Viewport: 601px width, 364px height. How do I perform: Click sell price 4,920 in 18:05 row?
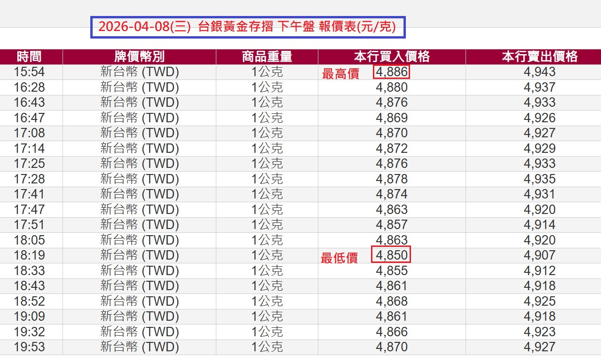click(x=540, y=240)
